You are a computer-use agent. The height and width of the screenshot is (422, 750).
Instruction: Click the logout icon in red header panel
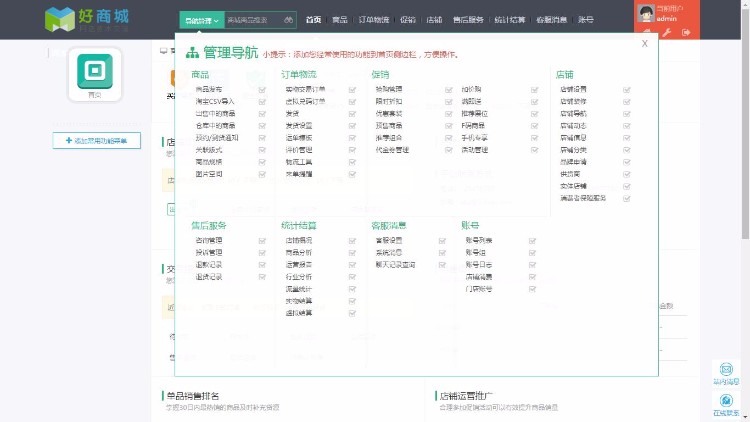coord(686,33)
